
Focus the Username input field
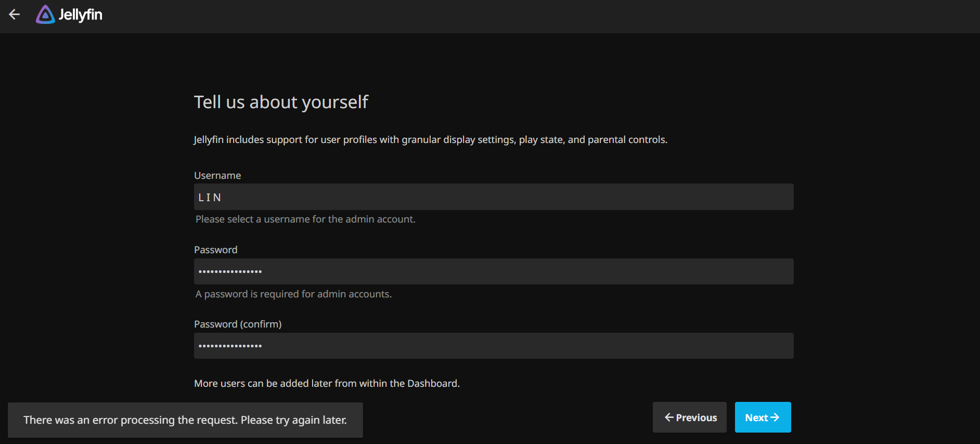(493, 197)
